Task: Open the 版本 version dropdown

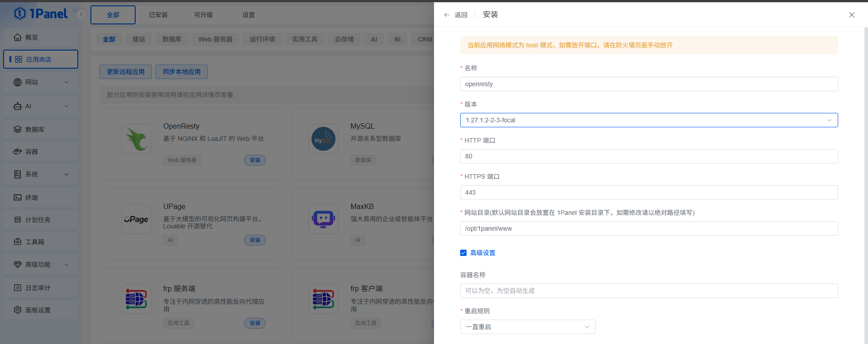Action: coord(649,120)
